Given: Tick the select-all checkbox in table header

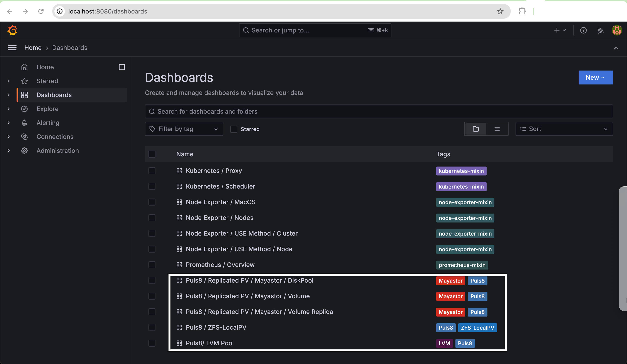Looking at the screenshot, I should click(x=152, y=154).
